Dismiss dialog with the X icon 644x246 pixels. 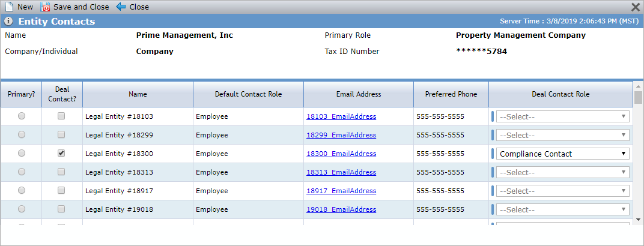[636, 7]
